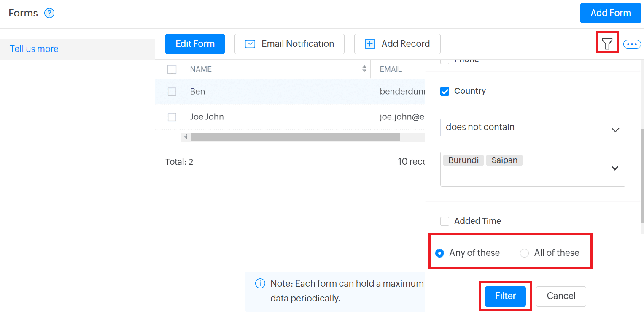This screenshot has height=315, width=644.
Task: Sort records by the NAME column arrows
Action: coord(364,69)
